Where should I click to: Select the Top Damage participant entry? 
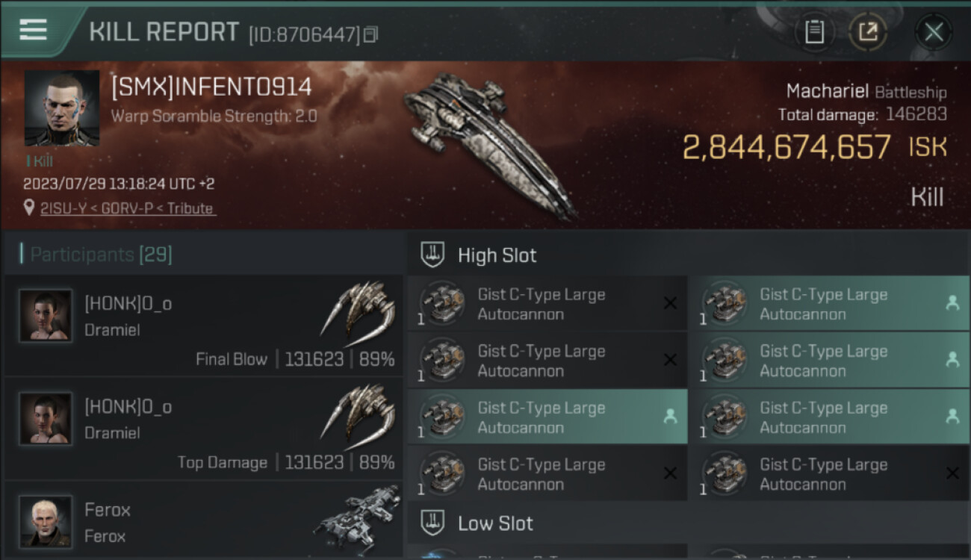tap(203, 429)
